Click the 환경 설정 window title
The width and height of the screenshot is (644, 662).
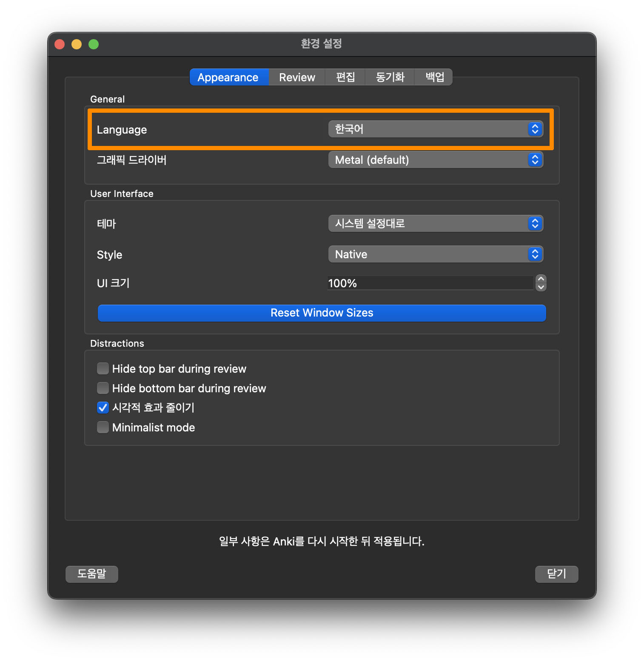[x=322, y=43]
